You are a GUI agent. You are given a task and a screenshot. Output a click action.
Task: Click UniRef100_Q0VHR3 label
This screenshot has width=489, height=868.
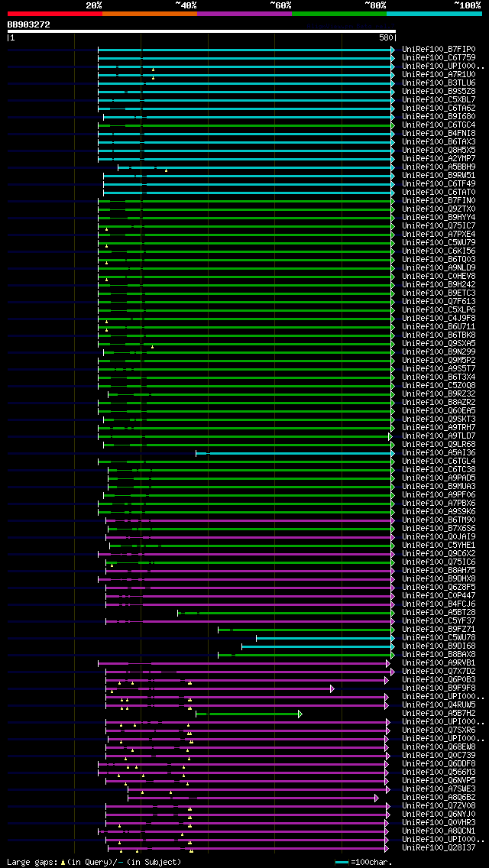click(x=439, y=823)
